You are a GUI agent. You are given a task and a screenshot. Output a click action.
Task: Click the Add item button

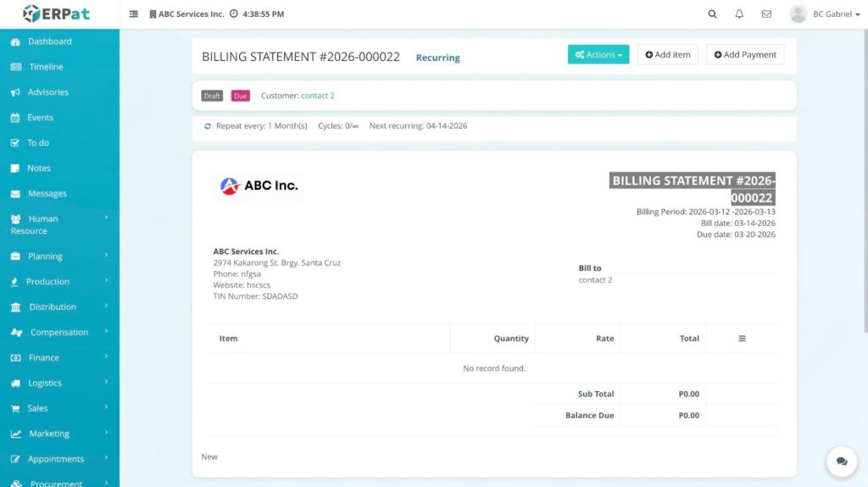point(667,55)
